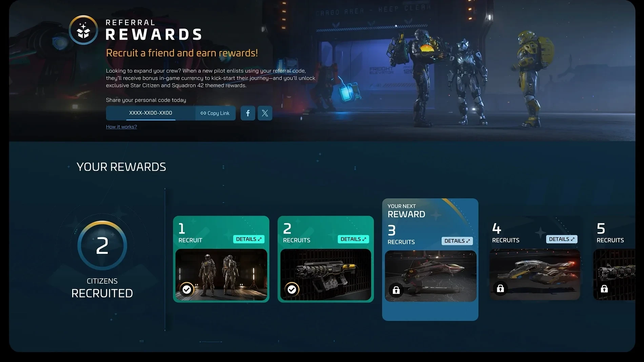Open Details for the 4 Recruits reward
The height and width of the screenshot is (362, 644).
click(x=561, y=239)
